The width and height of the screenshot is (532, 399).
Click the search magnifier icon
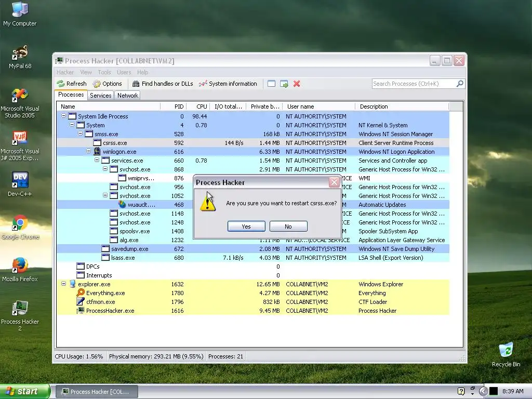click(460, 84)
